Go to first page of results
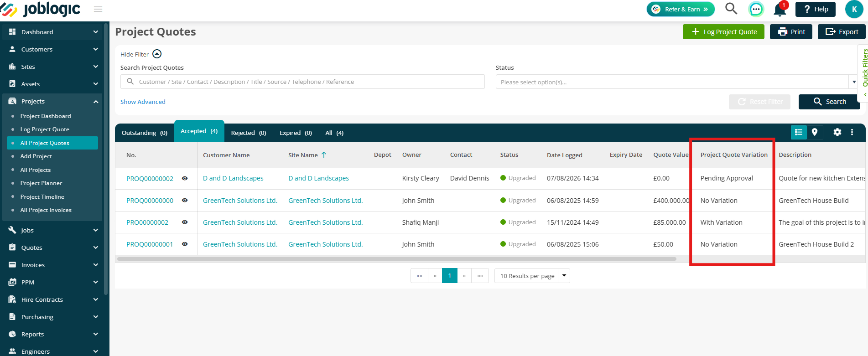This screenshot has height=356, width=868. [419, 276]
